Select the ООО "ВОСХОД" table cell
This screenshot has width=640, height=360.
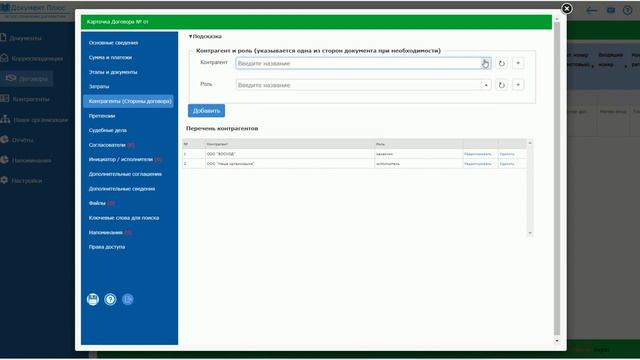pyautogui.click(x=290, y=154)
